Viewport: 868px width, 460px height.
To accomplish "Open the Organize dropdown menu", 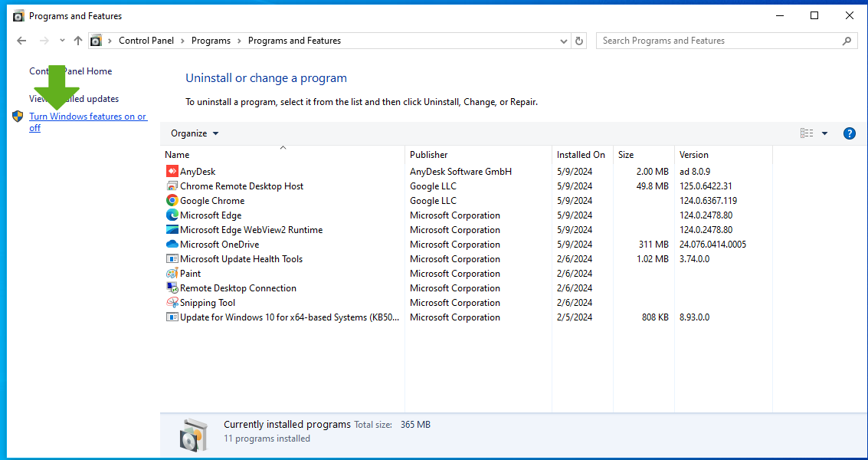I will click(195, 133).
